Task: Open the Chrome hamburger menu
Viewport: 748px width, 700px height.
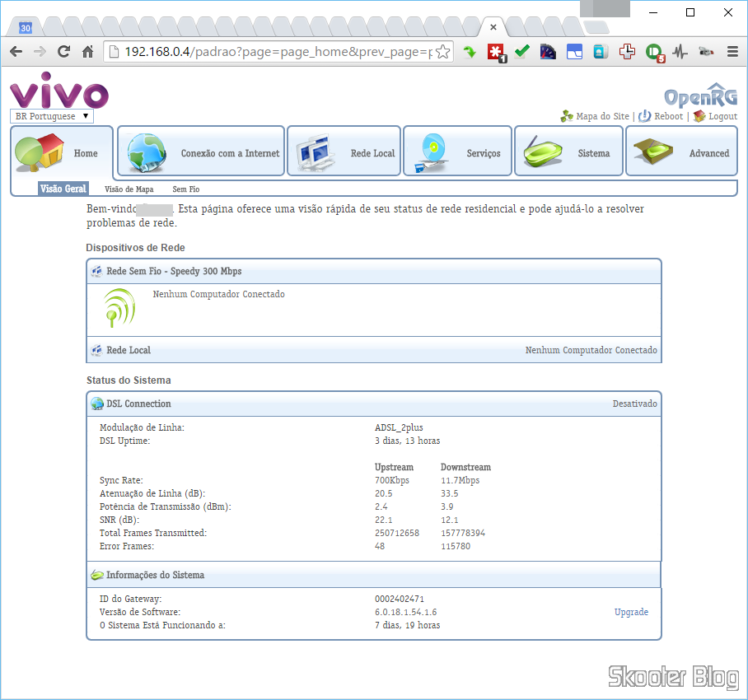Action: pyautogui.click(x=732, y=52)
